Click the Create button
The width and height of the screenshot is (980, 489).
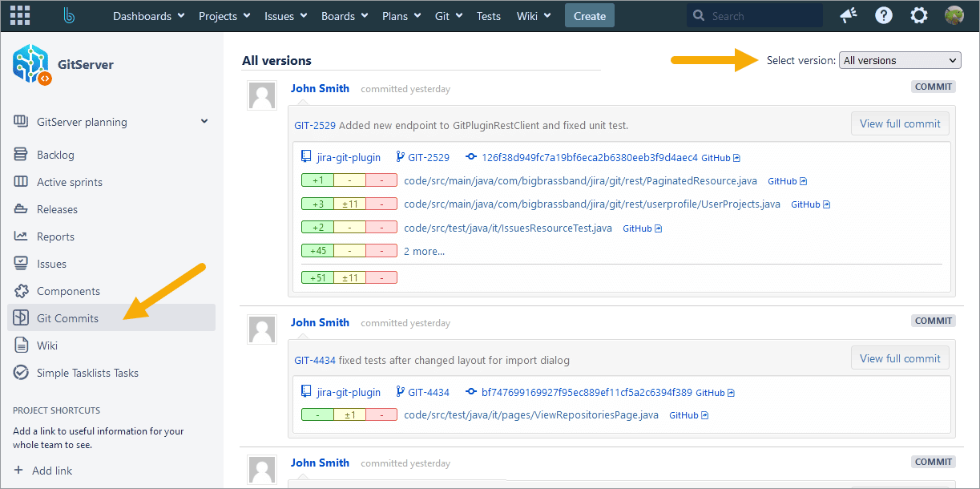589,16
